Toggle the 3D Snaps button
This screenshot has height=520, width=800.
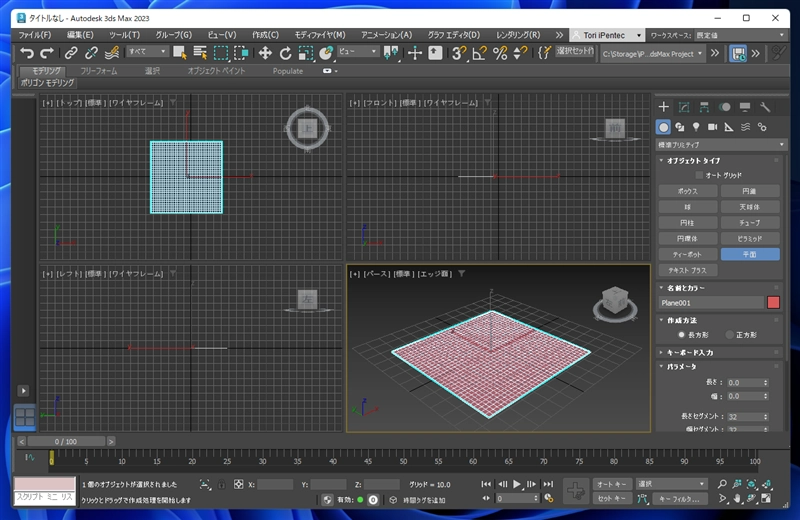pyautogui.click(x=459, y=53)
